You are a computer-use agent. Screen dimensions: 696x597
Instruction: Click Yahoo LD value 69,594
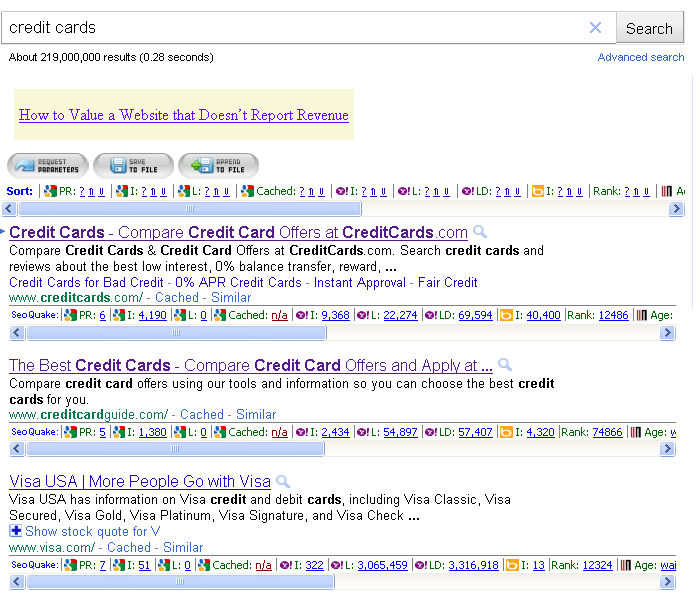475,315
